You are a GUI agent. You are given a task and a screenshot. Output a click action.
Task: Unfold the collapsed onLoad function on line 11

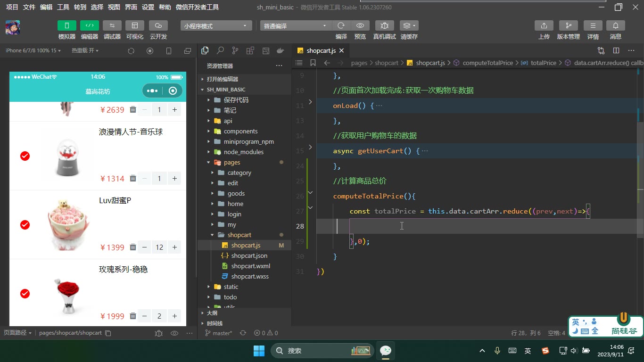click(310, 102)
